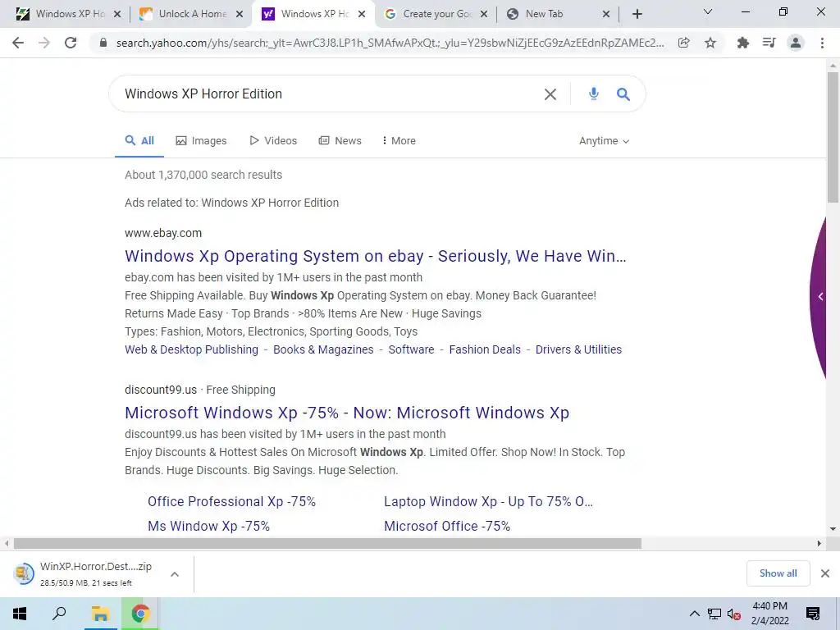Click the scroll right arrow
Screen dimensions: 840x630
tap(819, 543)
